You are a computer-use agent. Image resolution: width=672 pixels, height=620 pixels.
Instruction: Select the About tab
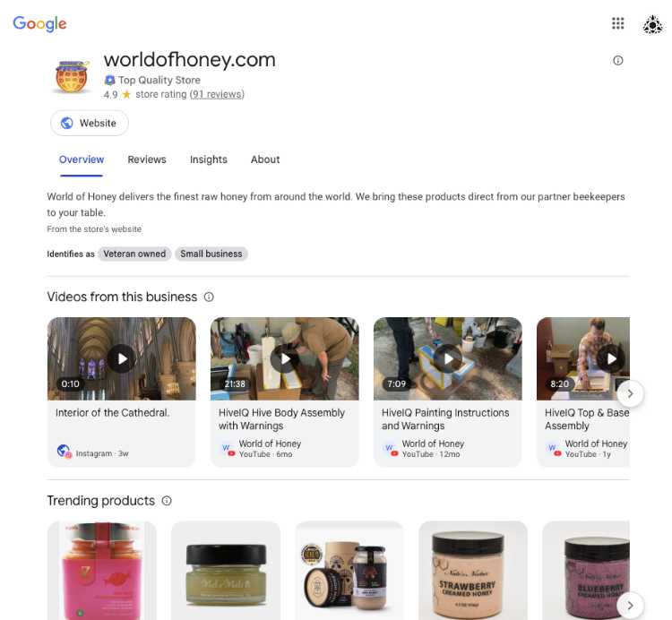[x=265, y=159]
